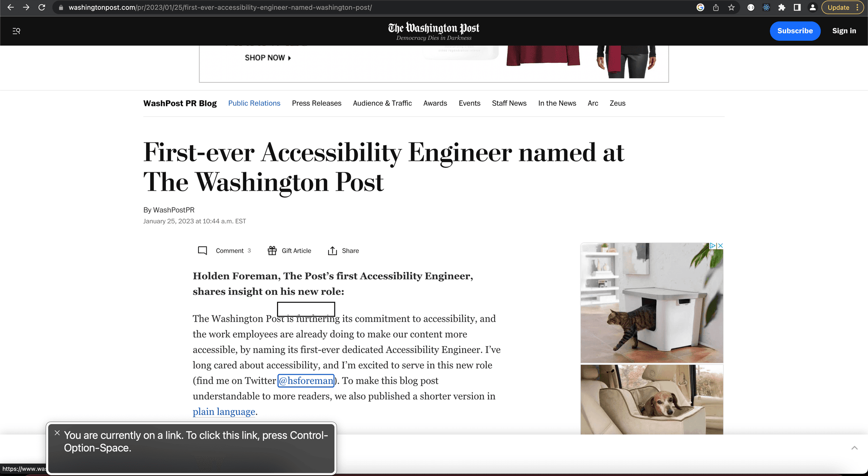Reload the current page
The height and width of the screenshot is (476, 868).
[x=42, y=7]
